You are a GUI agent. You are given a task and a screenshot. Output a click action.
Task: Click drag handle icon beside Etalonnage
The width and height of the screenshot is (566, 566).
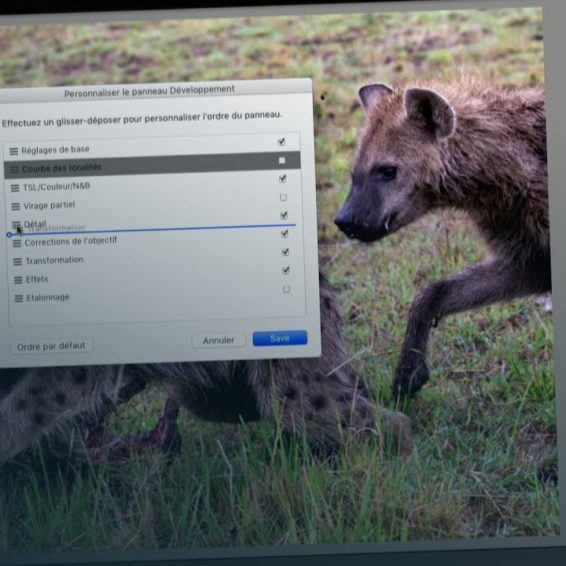pyautogui.click(x=19, y=299)
